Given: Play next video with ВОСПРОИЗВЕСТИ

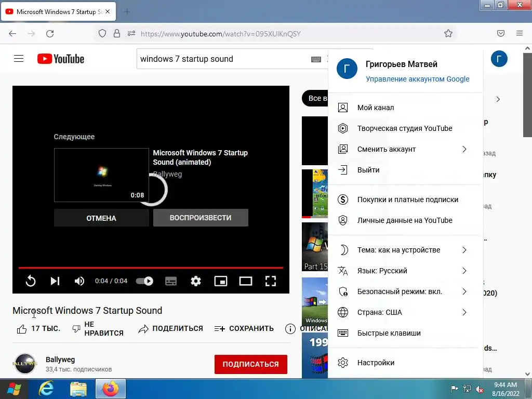Looking at the screenshot, I should tap(201, 218).
